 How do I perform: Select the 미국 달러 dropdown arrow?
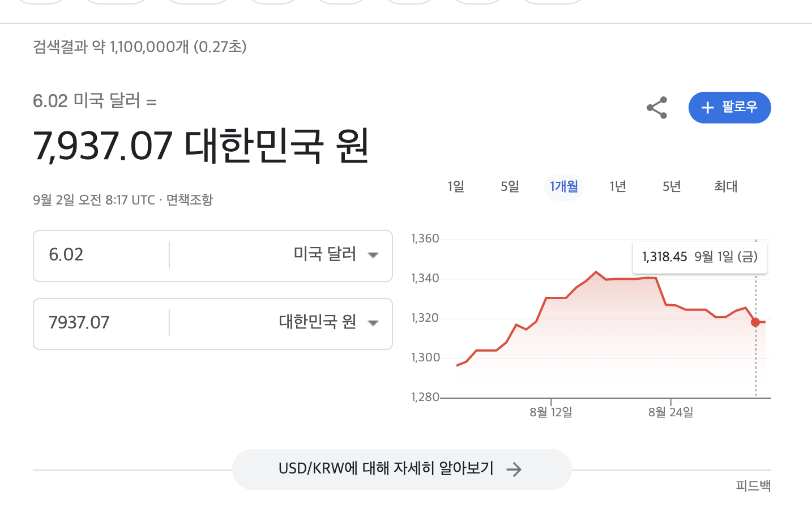373,255
